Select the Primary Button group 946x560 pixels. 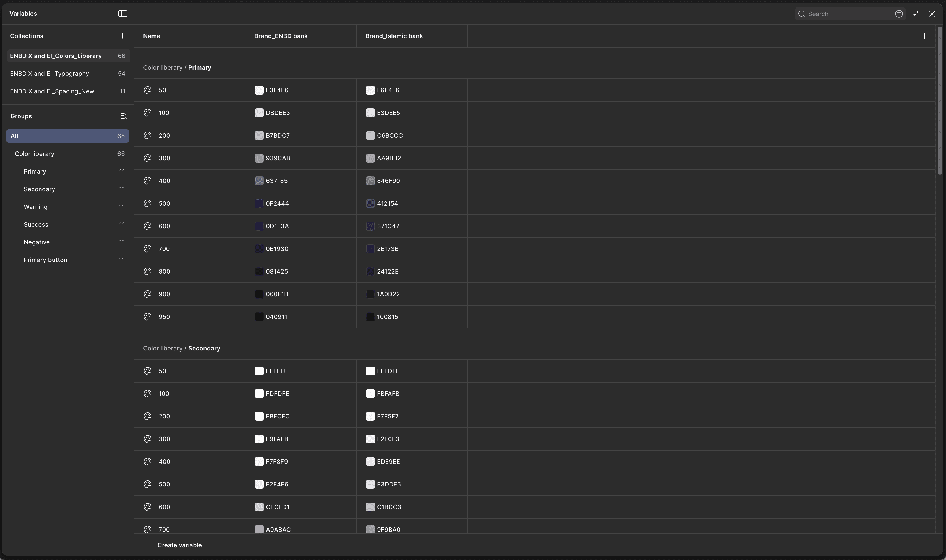click(45, 260)
